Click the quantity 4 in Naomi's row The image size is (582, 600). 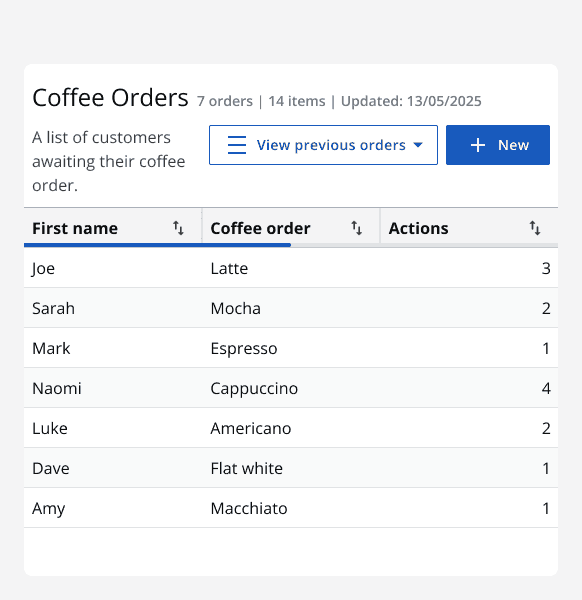[546, 388]
